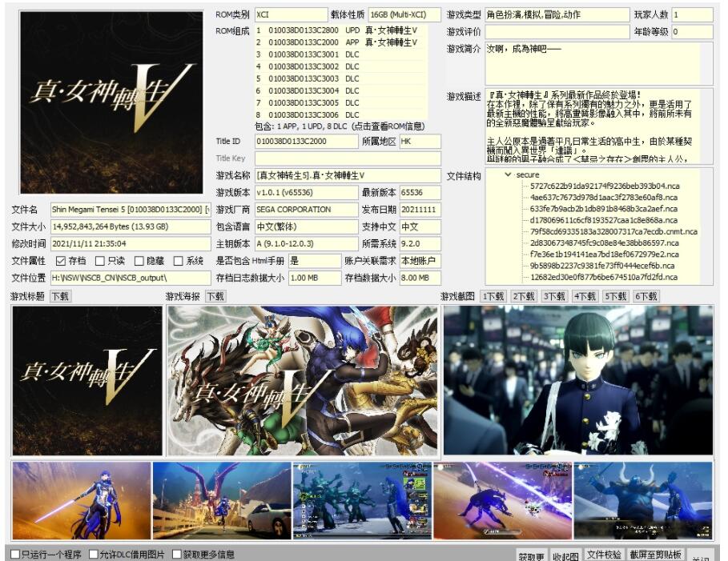Toggle the 系统 file attribute checkbox
The image size is (728, 561).
tap(178, 261)
